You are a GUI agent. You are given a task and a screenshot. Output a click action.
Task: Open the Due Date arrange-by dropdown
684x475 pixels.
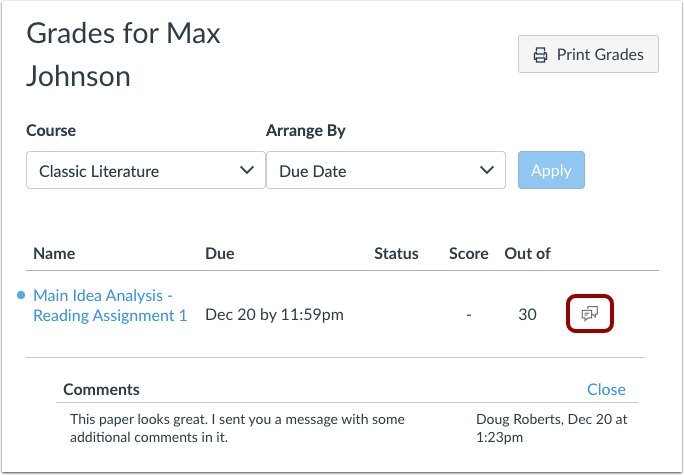385,171
